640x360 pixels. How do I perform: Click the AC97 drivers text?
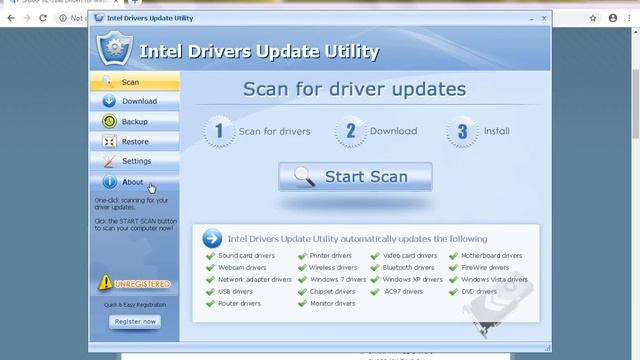404,291
